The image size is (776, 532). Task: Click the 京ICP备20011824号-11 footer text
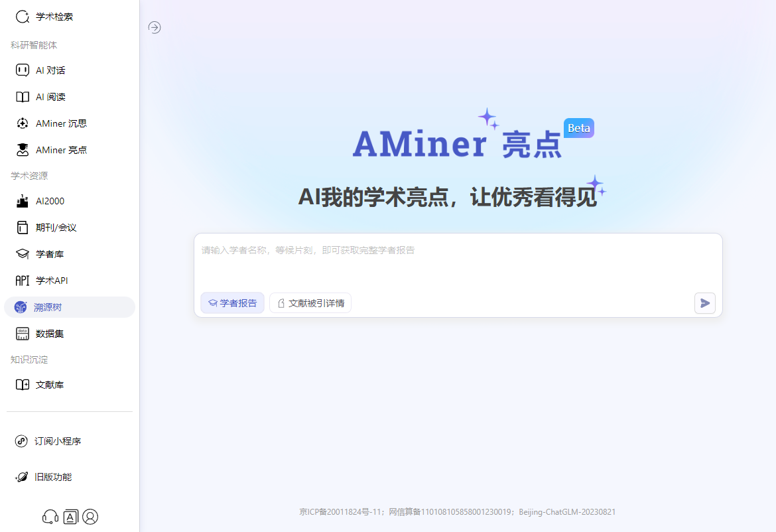(x=340, y=511)
